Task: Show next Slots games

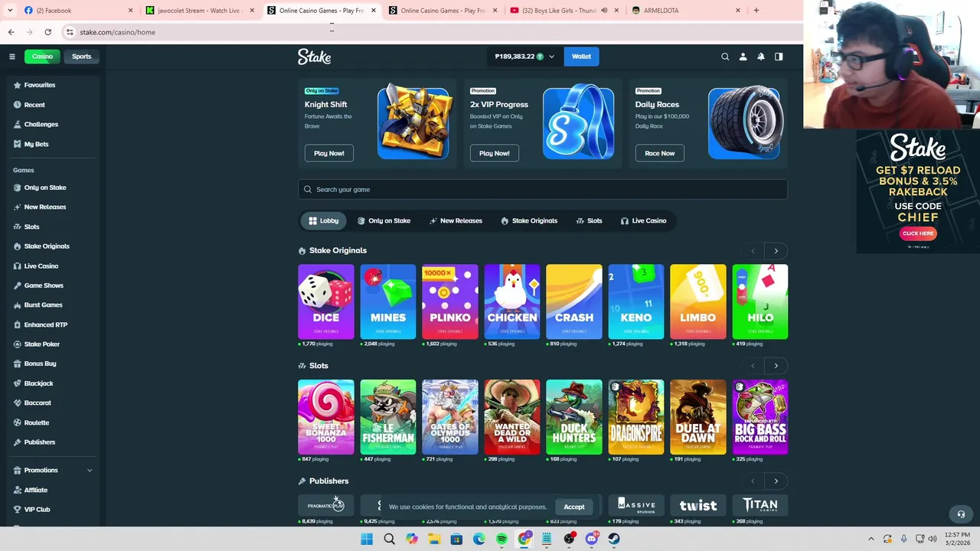Action: point(776,366)
